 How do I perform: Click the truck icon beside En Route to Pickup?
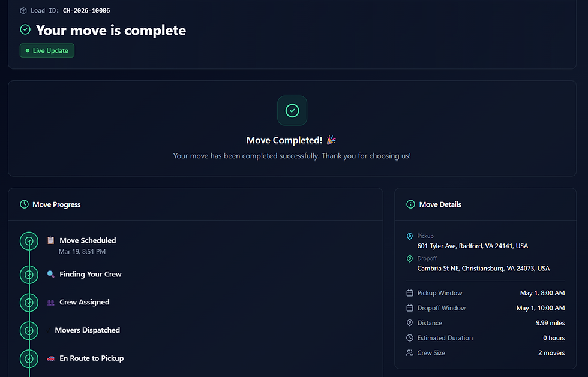[50, 358]
